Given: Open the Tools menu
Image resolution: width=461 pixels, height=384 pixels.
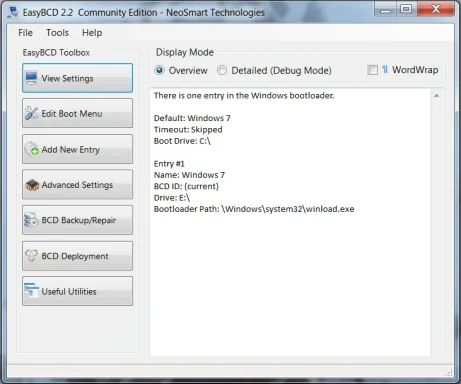Looking at the screenshot, I should pos(57,33).
